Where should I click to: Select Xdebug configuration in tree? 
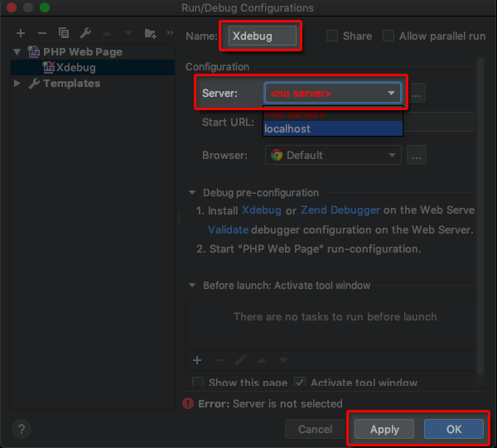[93, 67]
